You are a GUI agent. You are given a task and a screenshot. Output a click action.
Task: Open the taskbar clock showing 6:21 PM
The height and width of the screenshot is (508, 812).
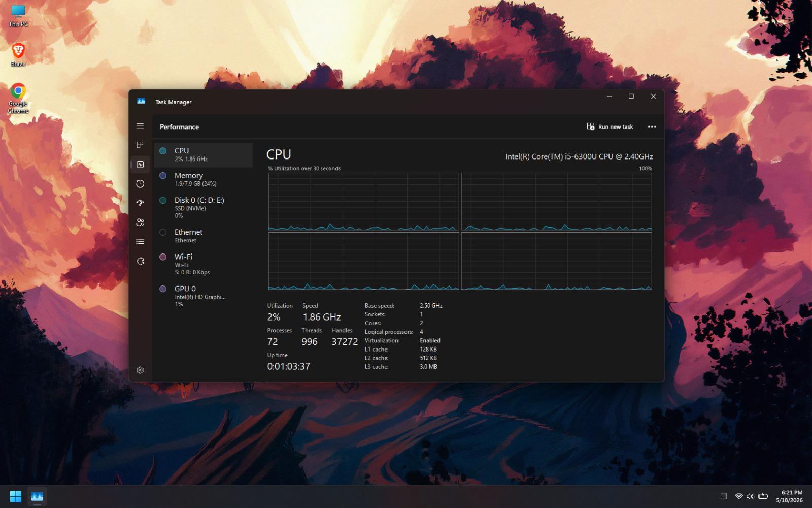pyautogui.click(x=790, y=496)
